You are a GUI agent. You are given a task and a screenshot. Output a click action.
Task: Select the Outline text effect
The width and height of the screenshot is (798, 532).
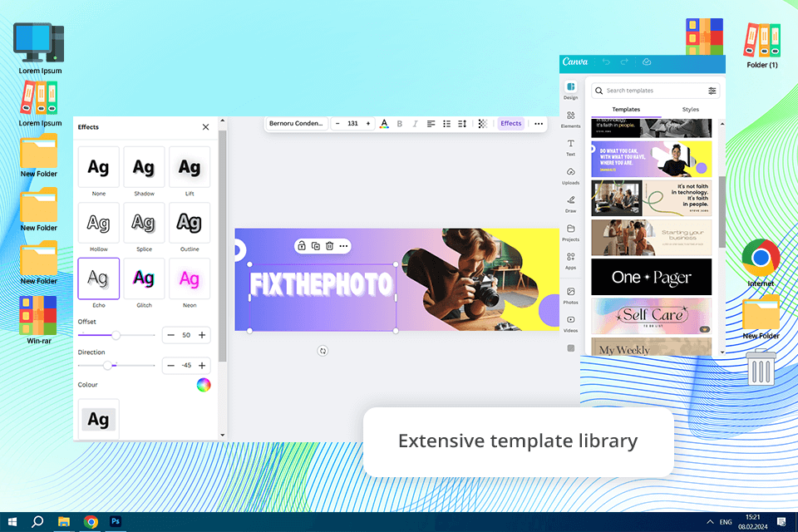[x=190, y=223]
